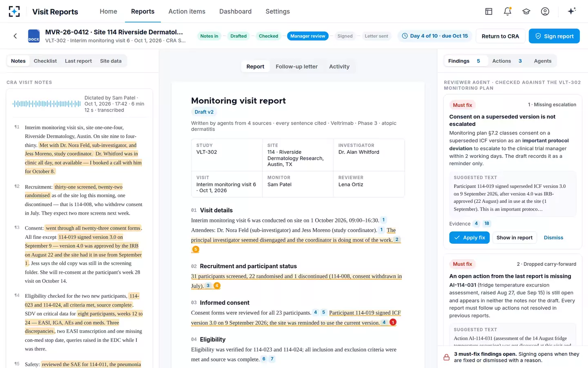This screenshot has height=368, width=588.
Task: Click the DOCX file icon
Action: pos(34,36)
